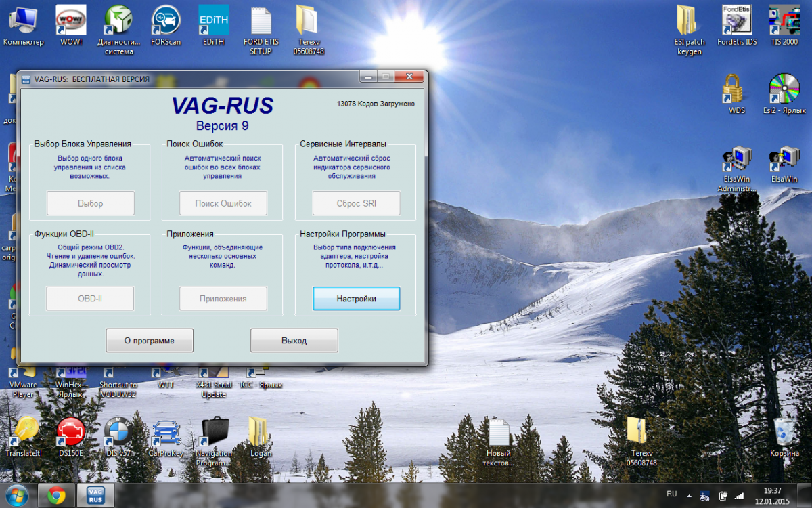Click the blue car tray icon
The image size is (812, 508).
tap(705, 496)
